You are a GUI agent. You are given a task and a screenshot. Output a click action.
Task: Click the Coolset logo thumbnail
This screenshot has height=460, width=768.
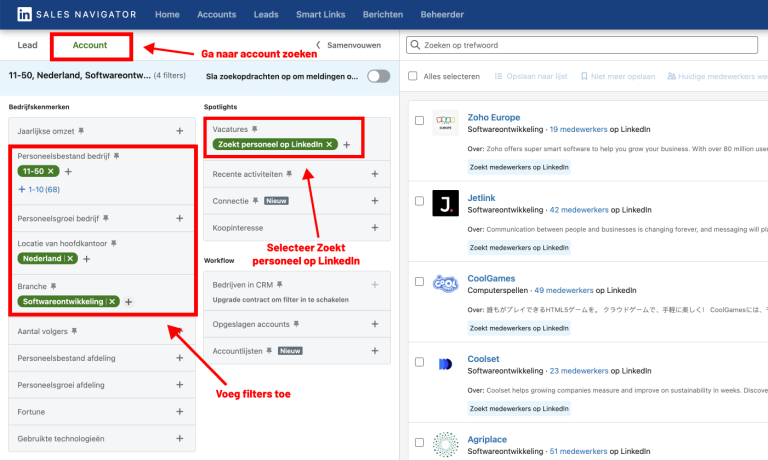(x=446, y=364)
